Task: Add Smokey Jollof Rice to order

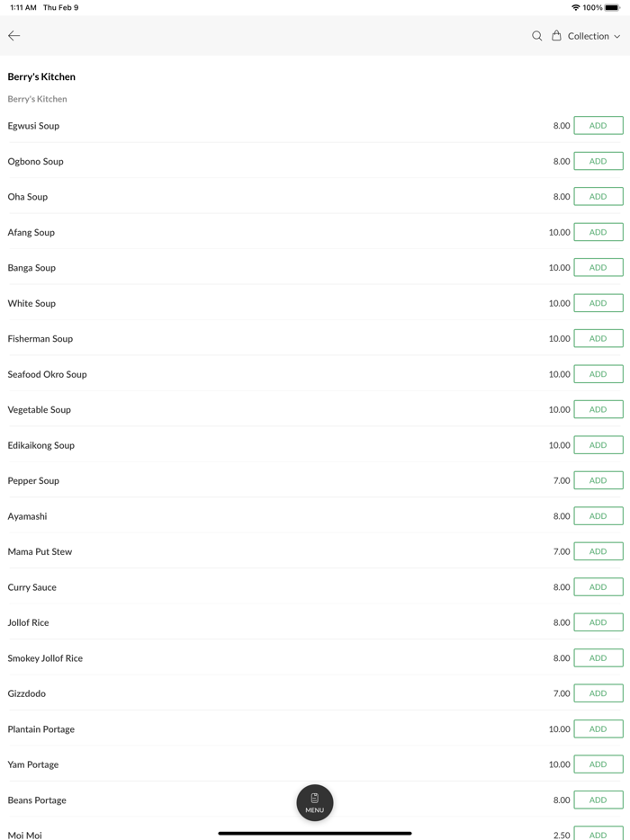Action: (x=598, y=657)
